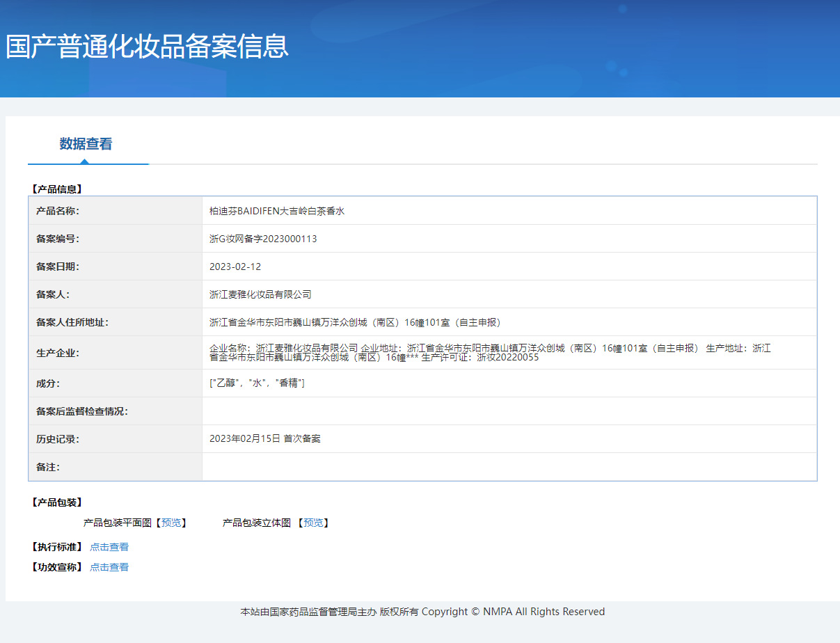Click the 备案人住所地址 row label
The image size is (840, 643).
tap(72, 322)
